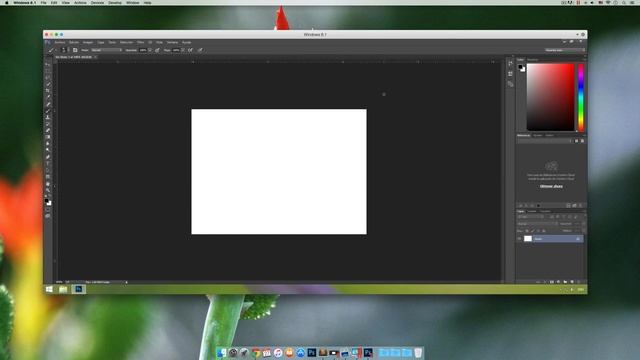Create a new group folder in Layers panel

point(565,282)
